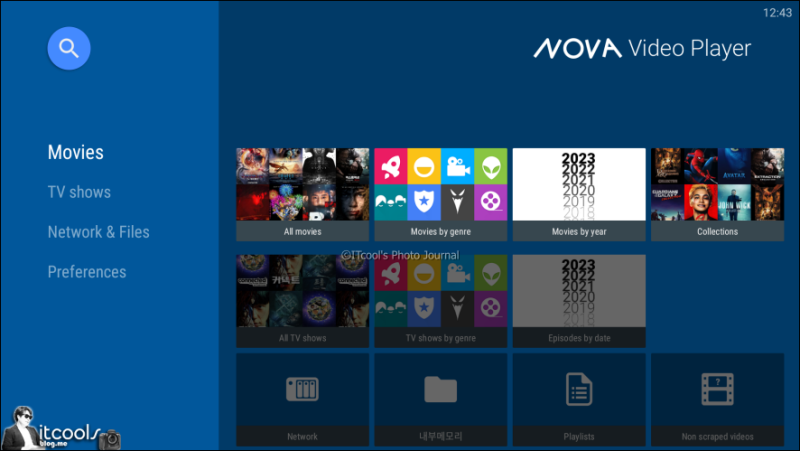The height and width of the screenshot is (451, 800).
Task: Click the Non scraped videos film icon
Action: click(x=717, y=389)
